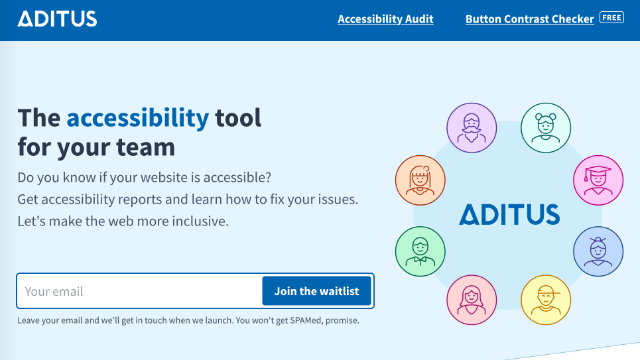Select the teal girl with hair buns avatar
640x360 pixels.
coord(546,128)
